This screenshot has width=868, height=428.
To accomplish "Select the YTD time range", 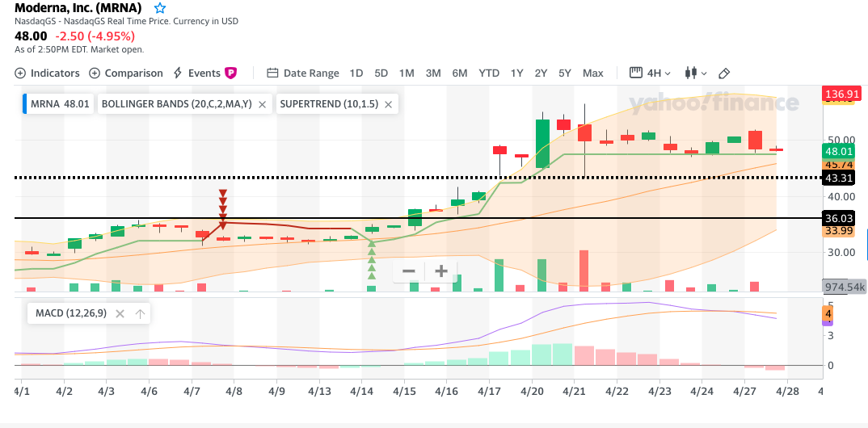I will coord(489,73).
